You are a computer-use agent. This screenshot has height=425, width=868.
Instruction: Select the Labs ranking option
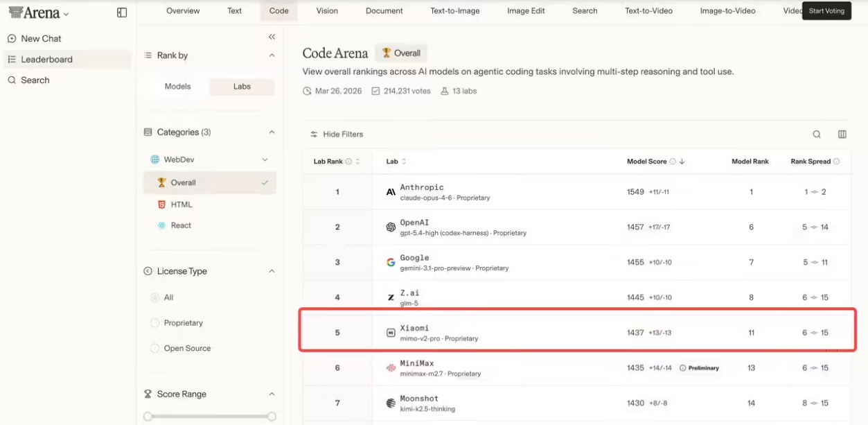[242, 87]
